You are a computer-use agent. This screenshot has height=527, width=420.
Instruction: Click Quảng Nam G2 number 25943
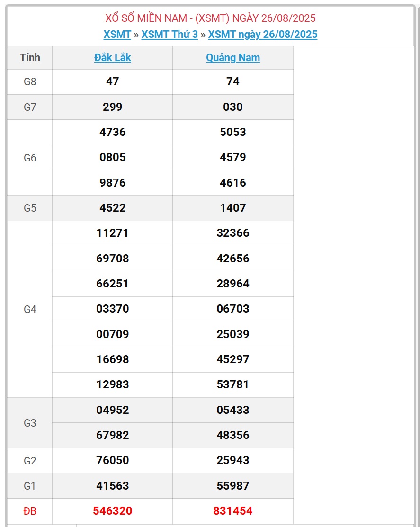pyautogui.click(x=233, y=460)
